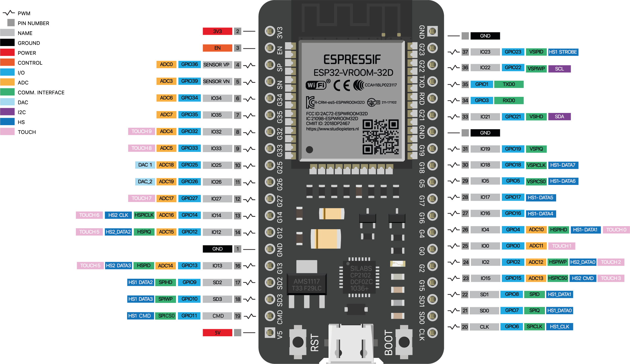This screenshot has height=364, width=630.
Task: Click the 3V3 solder pad on the board
Action: 270,31
